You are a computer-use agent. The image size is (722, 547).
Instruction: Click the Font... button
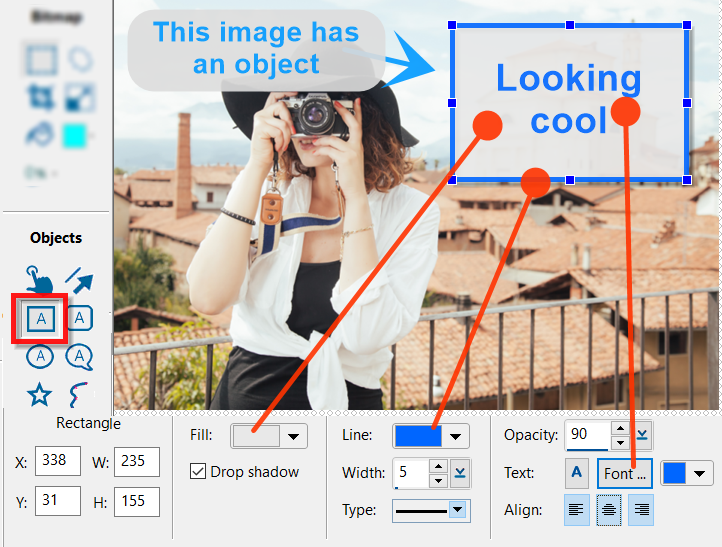point(625,473)
